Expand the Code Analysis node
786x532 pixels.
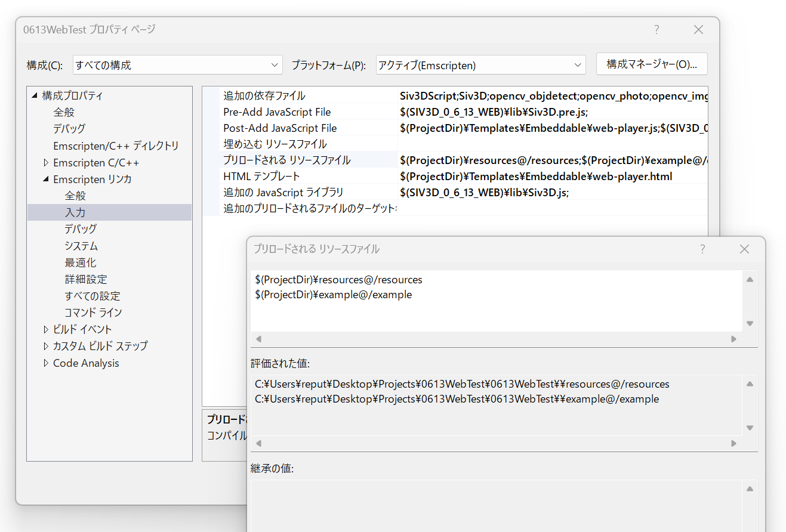tap(47, 363)
